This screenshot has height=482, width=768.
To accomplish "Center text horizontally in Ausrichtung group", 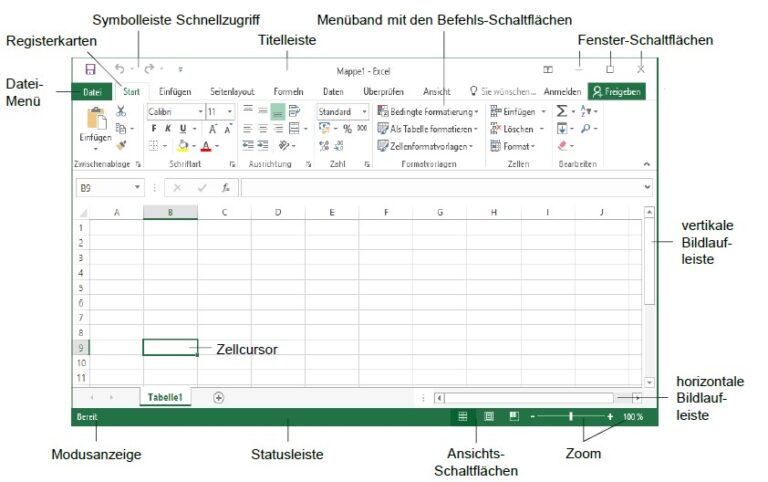I will coord(263,129).
